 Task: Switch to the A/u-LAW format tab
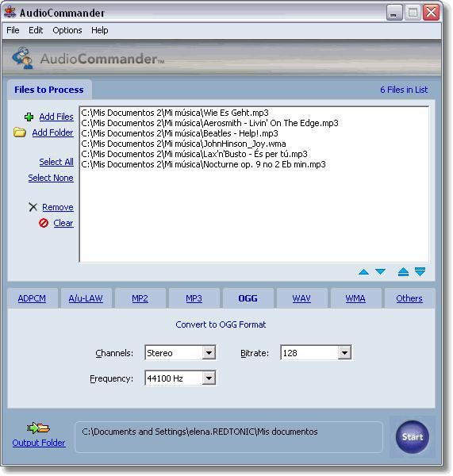point(86,298)
